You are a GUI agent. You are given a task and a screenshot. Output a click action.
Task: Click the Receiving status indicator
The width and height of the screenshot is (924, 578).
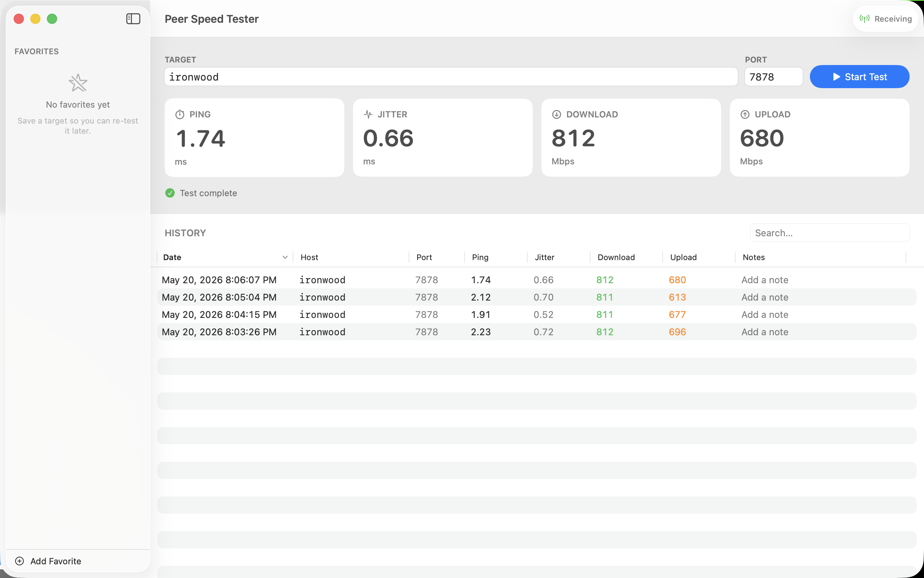pos(885,19)
